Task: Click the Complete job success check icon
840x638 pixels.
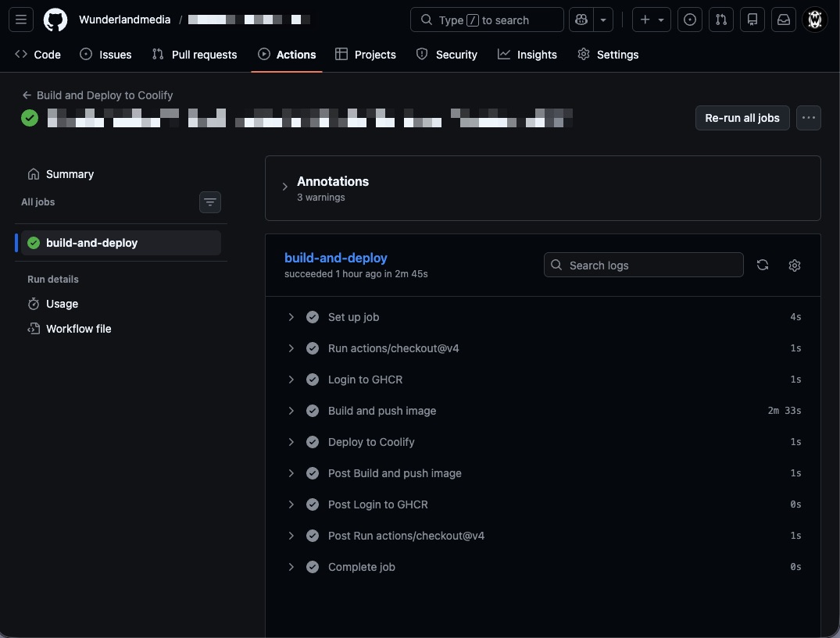Action: [313, 567]
